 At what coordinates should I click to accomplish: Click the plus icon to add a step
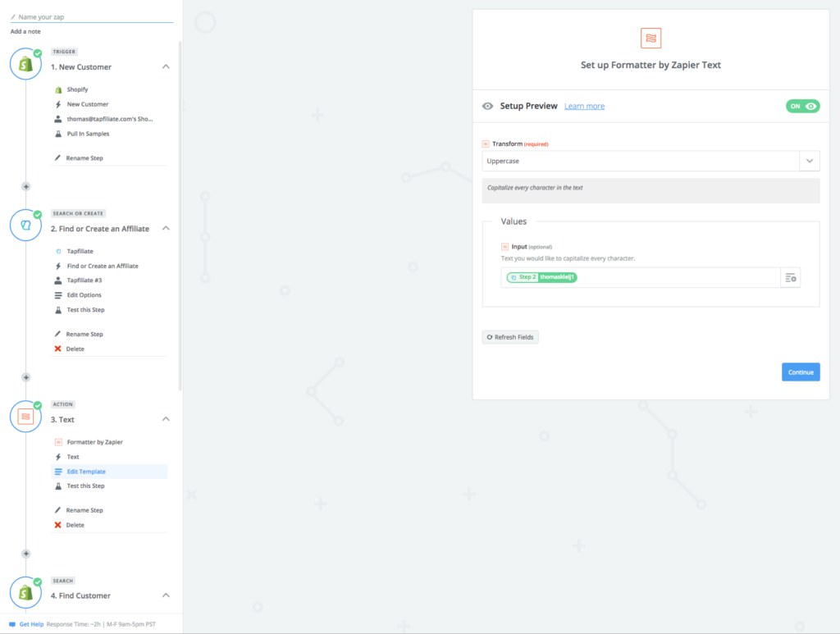click(25, 186)
